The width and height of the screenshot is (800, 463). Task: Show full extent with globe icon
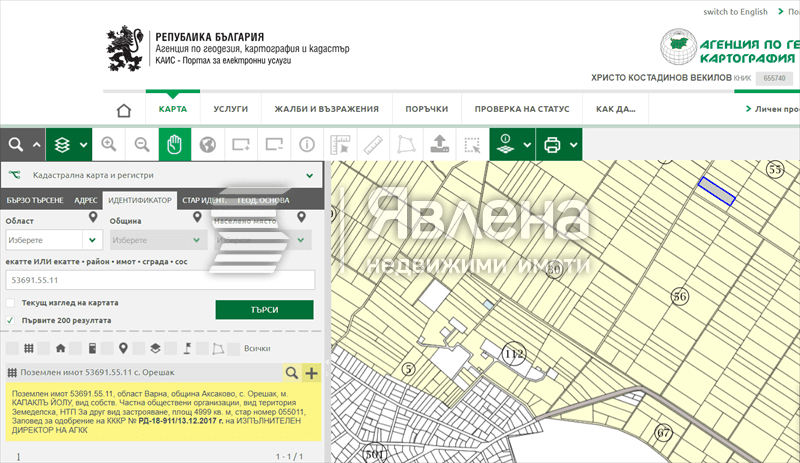click(x=208, y=144)
